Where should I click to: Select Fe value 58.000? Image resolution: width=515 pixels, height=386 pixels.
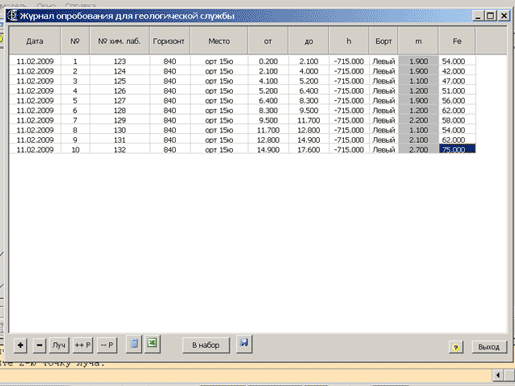click(x=457, y=120)
